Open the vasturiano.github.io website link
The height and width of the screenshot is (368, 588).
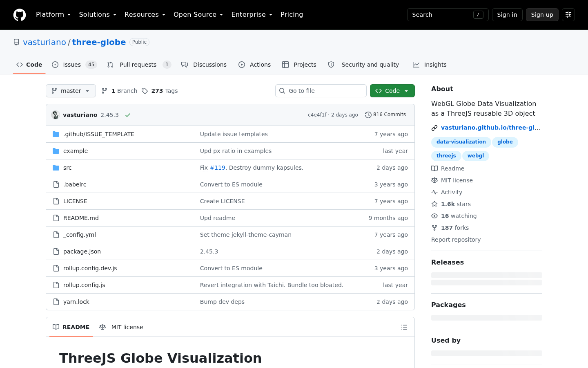pos(490,128)
